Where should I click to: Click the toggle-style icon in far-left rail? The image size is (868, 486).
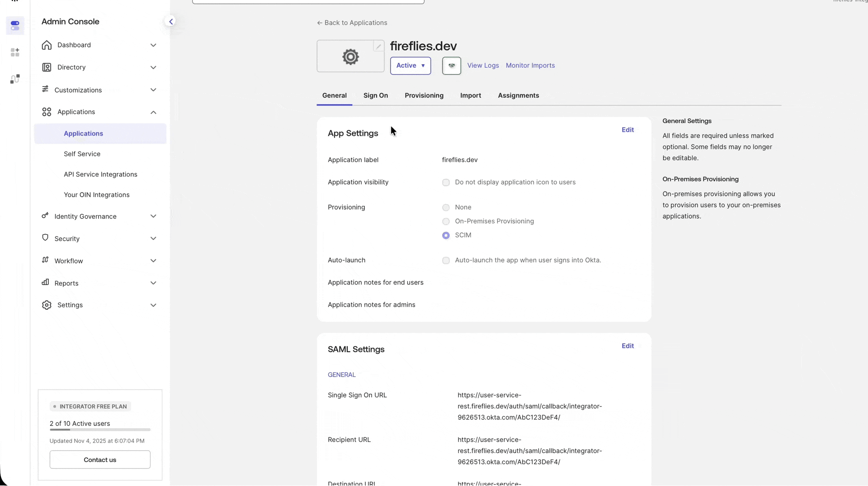pos(15,26)
